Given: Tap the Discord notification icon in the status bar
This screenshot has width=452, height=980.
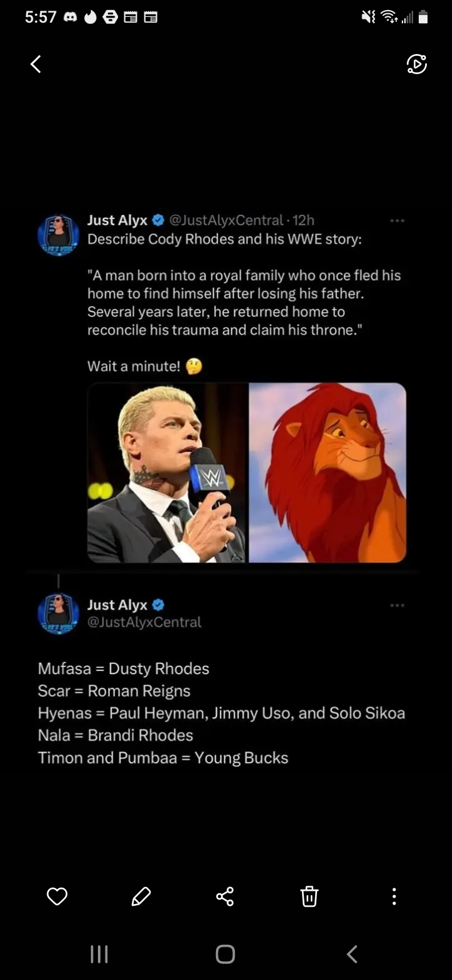Looking at the screenshot, I should click(x=70, y=18).
